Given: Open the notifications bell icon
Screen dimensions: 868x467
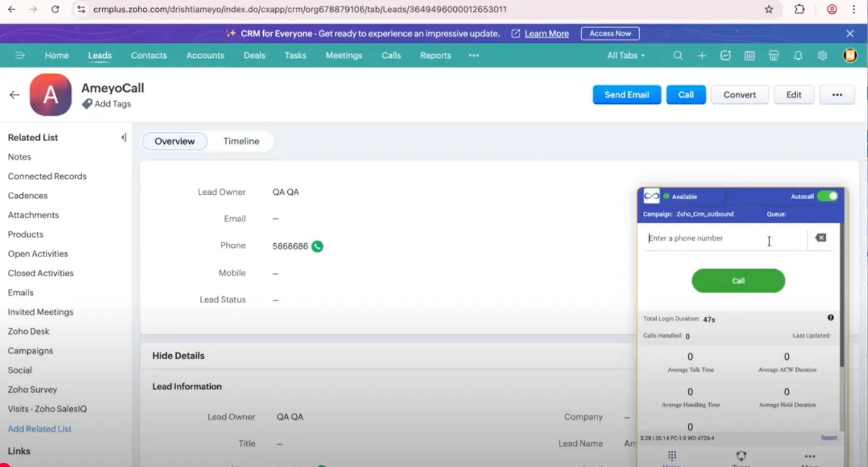Looking at the screenshot, I should coord(798,56).
